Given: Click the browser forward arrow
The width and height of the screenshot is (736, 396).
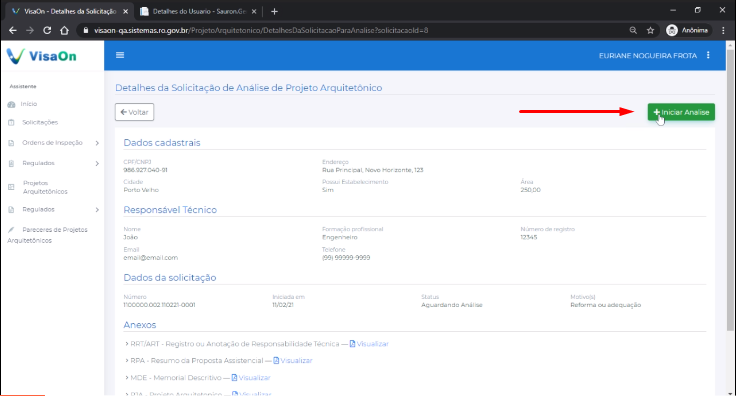Looking at the screenshot, I should pos(30,30).
